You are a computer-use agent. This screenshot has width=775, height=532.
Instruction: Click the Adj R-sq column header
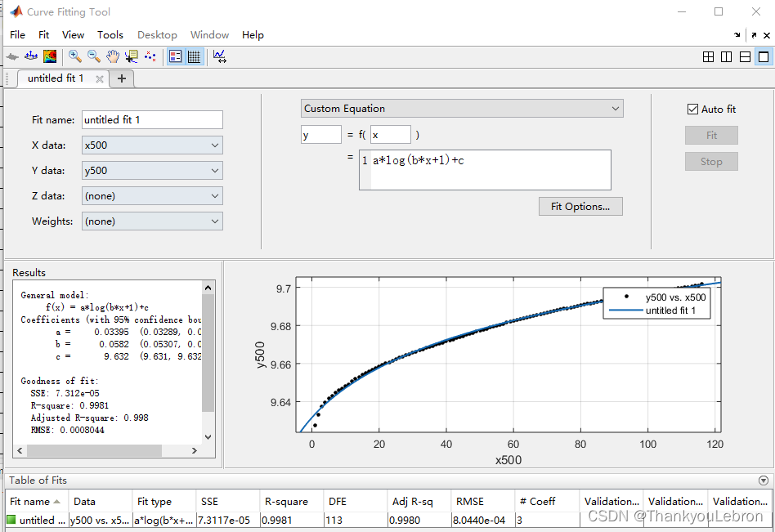coord(419,502)
